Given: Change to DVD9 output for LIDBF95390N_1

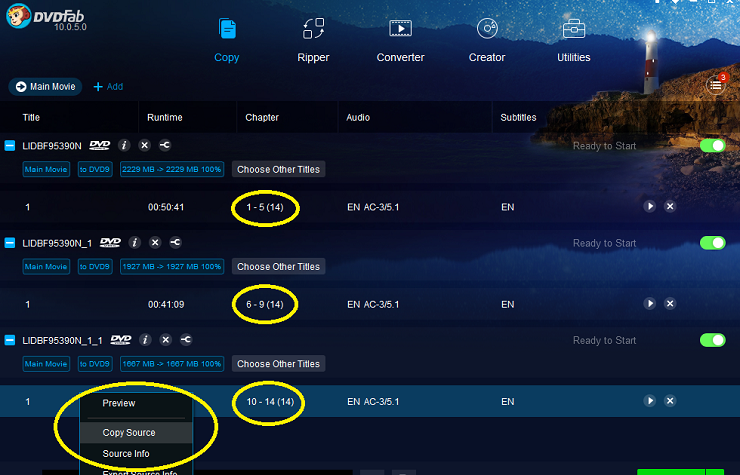Looking at the screenshot, I should coord(95,267).
